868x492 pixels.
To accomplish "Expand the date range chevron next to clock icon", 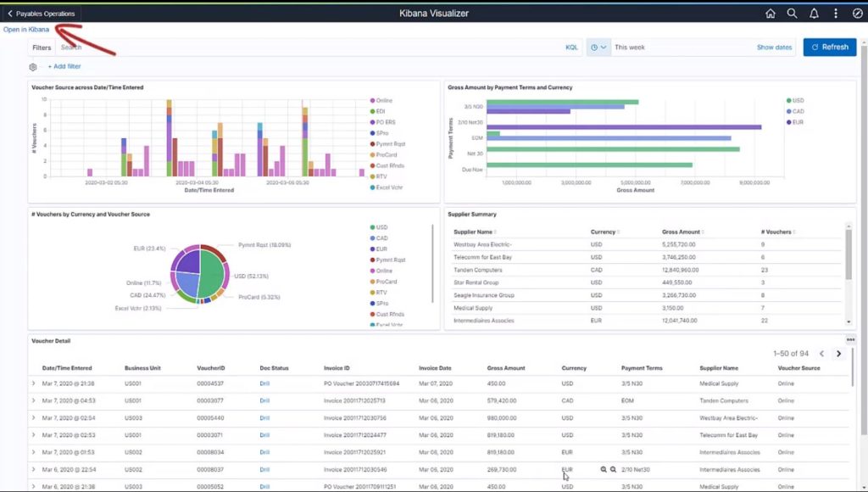I will [x=604, y=47].
